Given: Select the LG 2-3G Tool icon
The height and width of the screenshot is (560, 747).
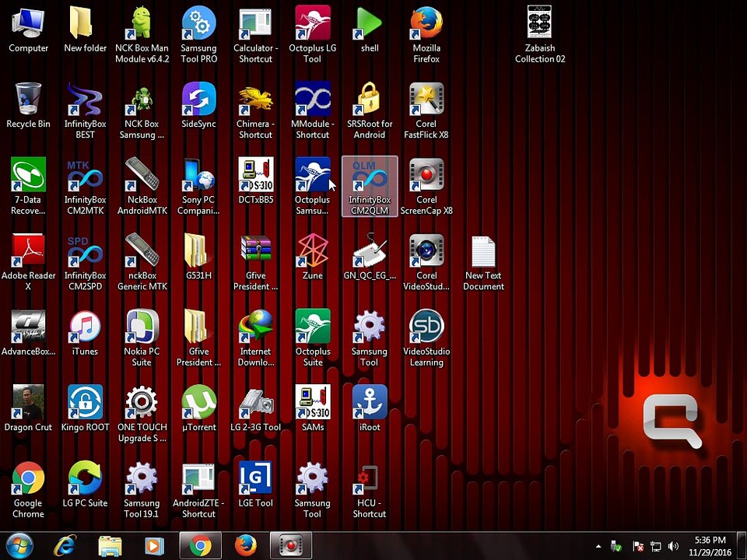Looking at the screenshot, I should (256, 408).
